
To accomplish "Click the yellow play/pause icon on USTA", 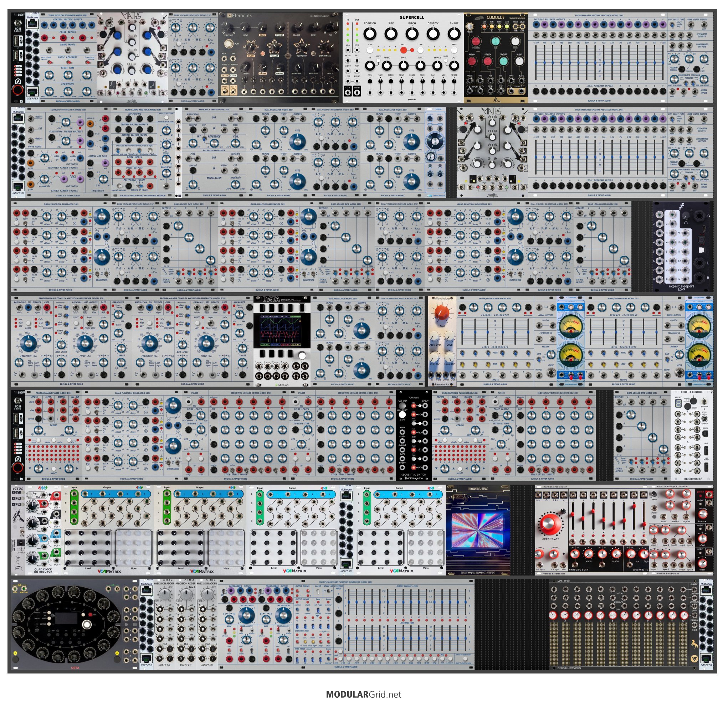I will [x=117, y=653].
